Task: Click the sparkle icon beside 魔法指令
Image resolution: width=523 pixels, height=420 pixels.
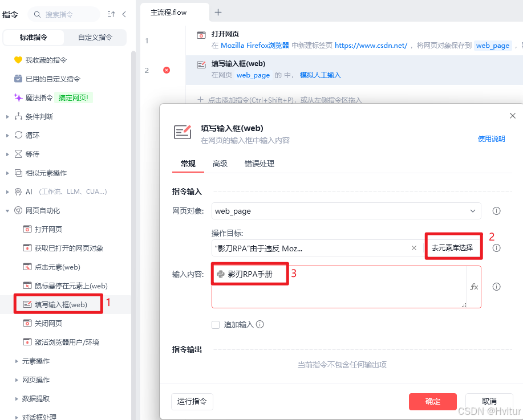Action: click(18, 97)
